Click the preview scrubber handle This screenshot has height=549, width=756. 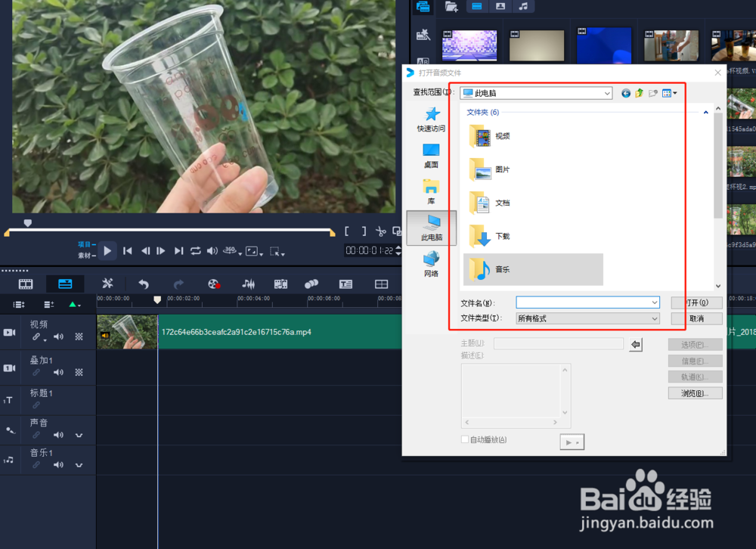(x=28, y=223)
